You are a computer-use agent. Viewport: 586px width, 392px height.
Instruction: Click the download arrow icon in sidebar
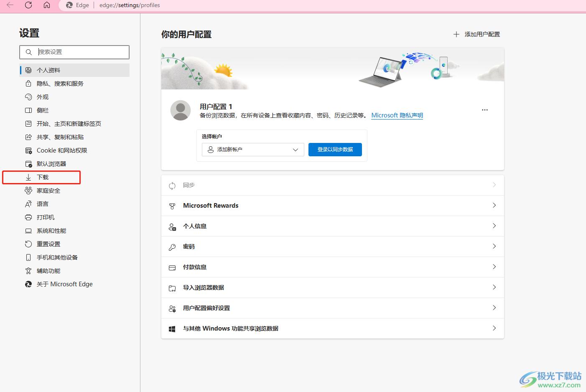(28, 177)
